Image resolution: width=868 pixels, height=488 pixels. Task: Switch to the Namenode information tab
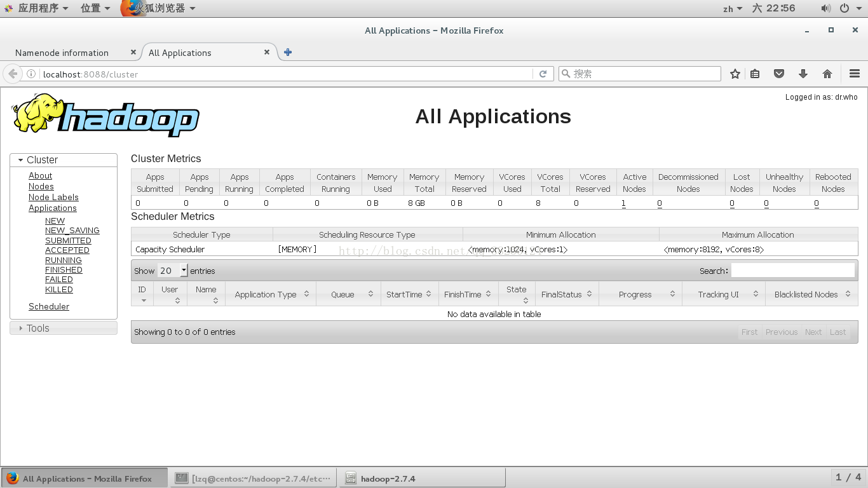(x=62, y=53)
